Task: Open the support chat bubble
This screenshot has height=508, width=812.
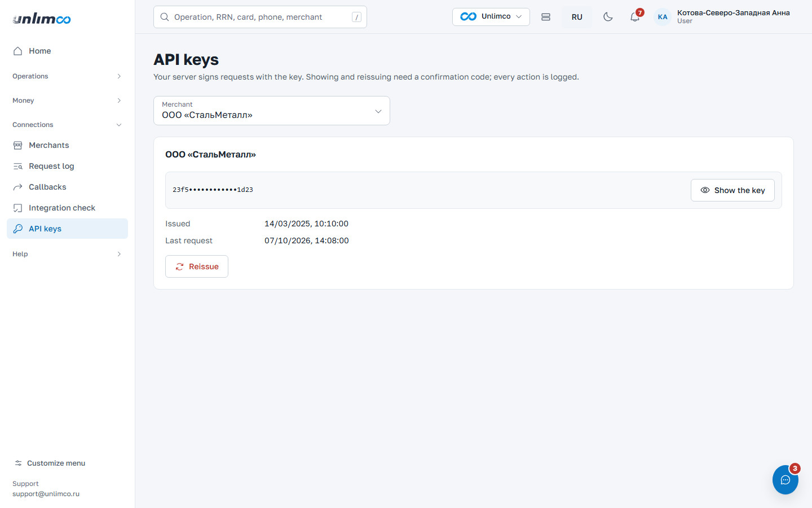Action: click(785, 480)
